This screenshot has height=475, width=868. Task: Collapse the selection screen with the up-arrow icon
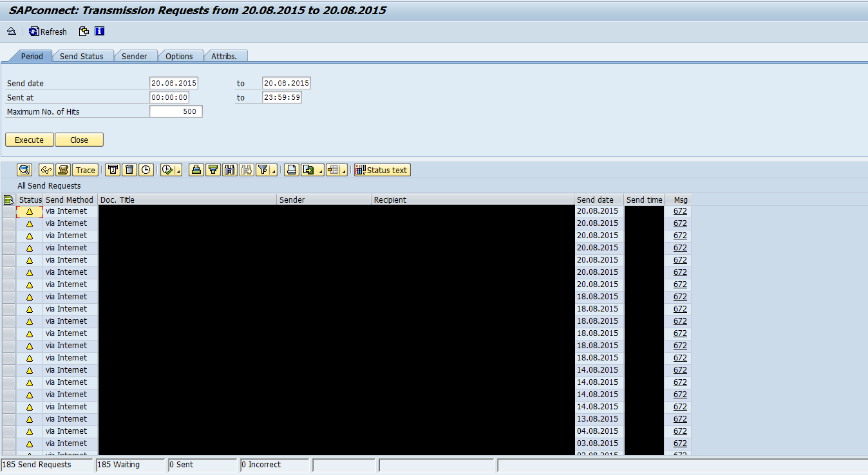click(12, 31)
